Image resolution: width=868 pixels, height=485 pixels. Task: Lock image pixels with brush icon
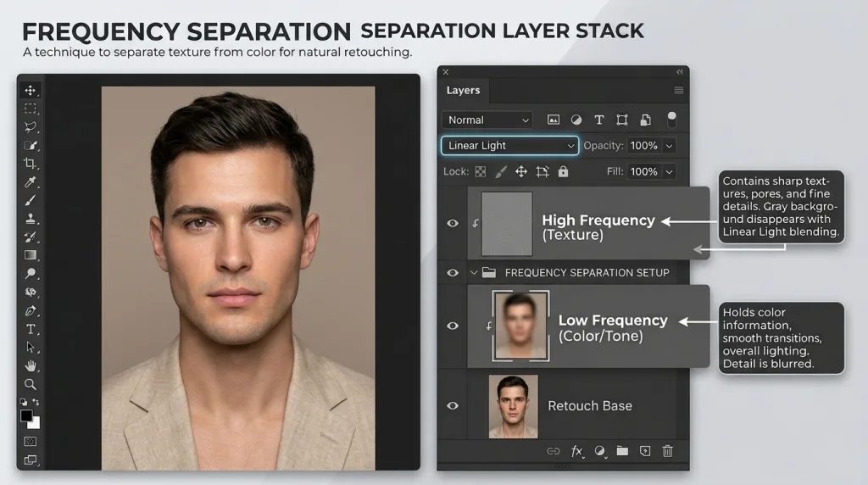tap(500, 171)
